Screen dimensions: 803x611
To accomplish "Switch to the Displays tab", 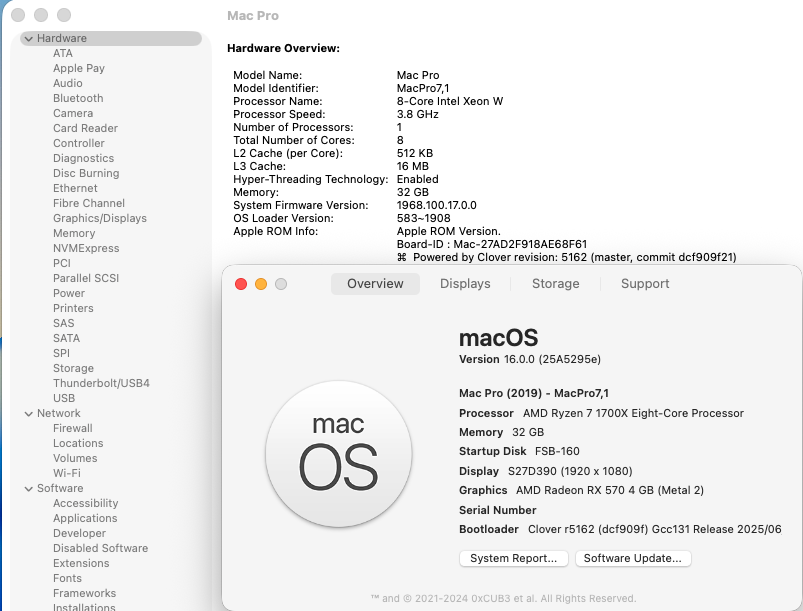I will pos(465,284).
